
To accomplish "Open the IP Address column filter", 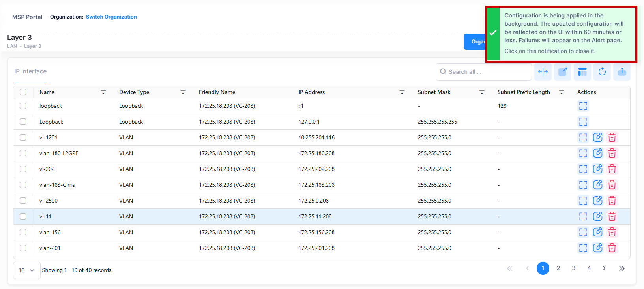I will coord(402,92).
